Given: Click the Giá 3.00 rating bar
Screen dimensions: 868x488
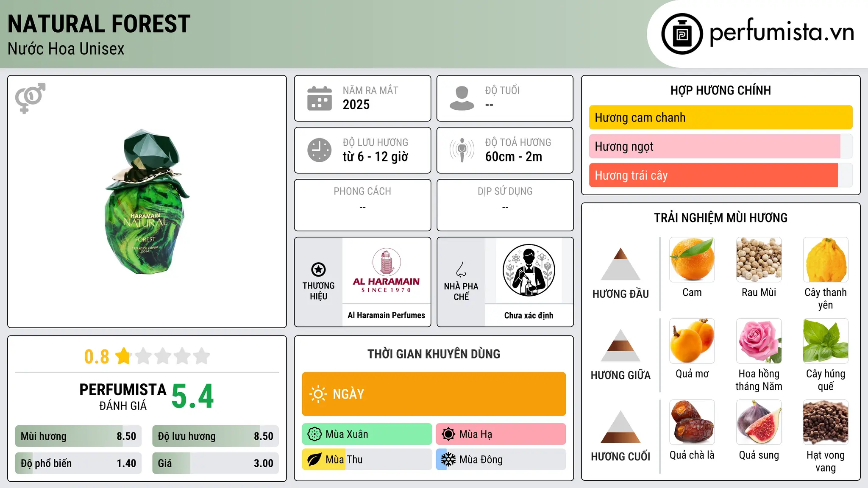Looking at the screenshot, I should [215, 463].
